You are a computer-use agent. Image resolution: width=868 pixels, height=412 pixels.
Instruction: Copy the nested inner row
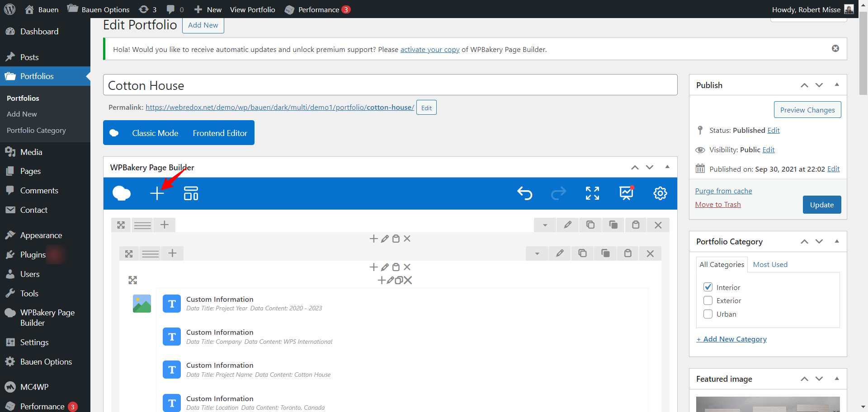582,253
